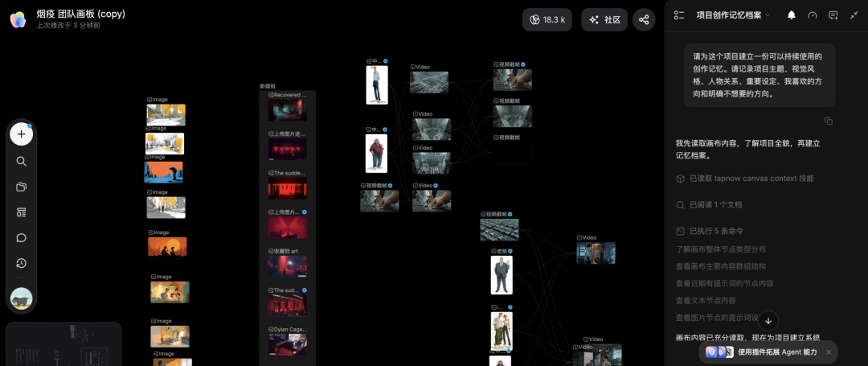Click the share icon button
The image size is (868, 366).
[644, 20]
